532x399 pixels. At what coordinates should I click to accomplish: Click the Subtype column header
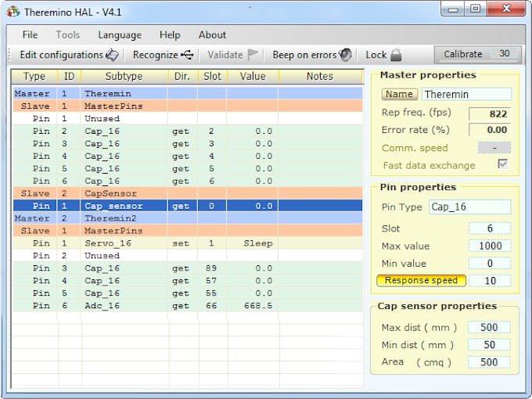[x=124, y=77]
